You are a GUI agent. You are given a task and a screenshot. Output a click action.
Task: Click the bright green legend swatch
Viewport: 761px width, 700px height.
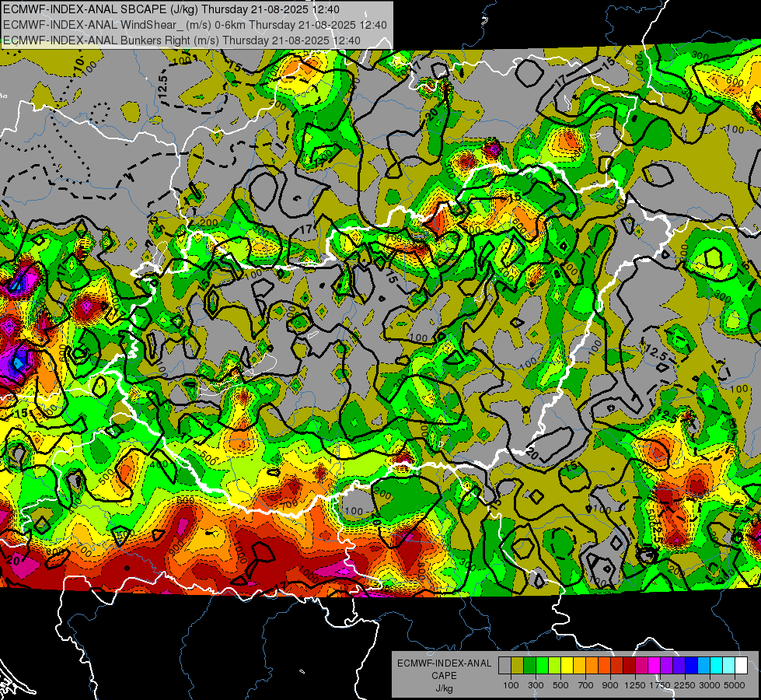[x=542, y=666]
